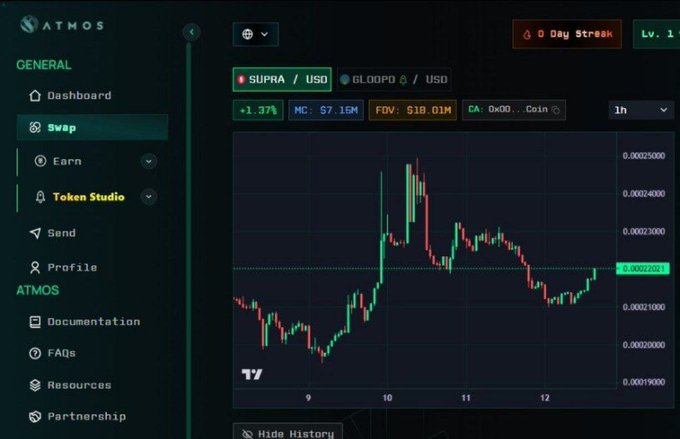Click date label 10 on chart axis

click(x=387, y=398)
